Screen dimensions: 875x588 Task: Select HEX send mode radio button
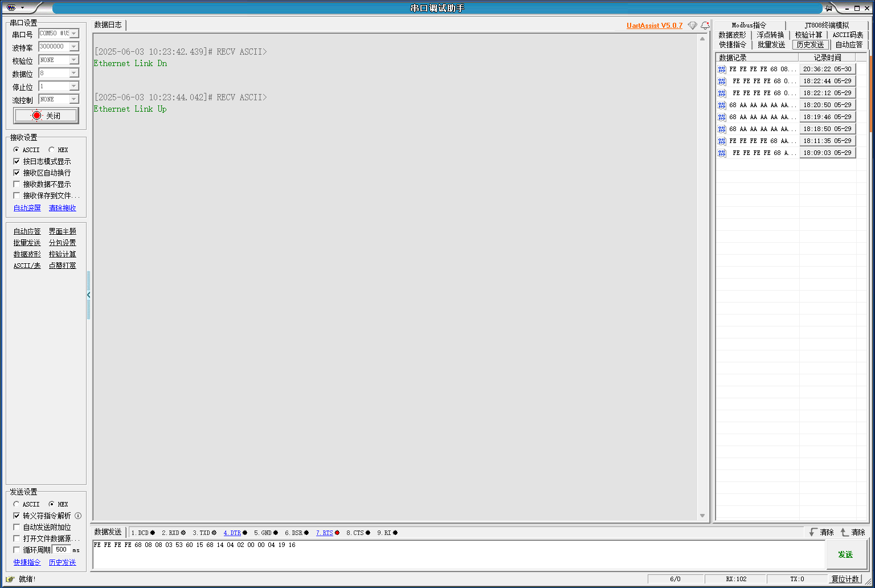click(52, 504)
